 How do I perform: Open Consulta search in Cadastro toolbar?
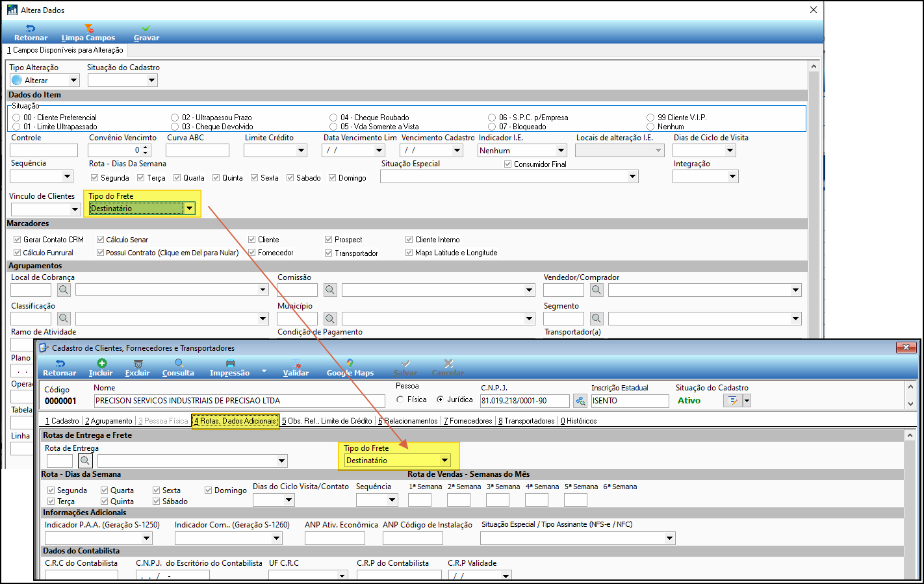click(x=178, y=368)
